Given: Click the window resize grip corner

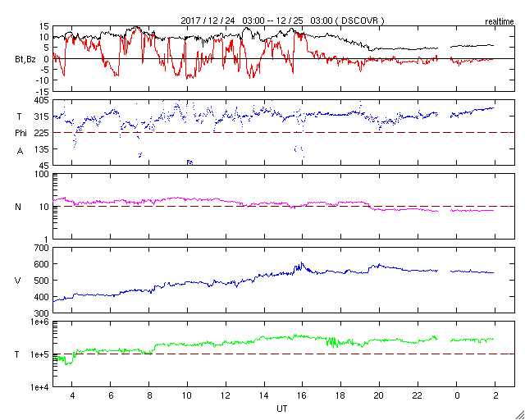Looking at the screenshot, I should [x=520, y=415].
